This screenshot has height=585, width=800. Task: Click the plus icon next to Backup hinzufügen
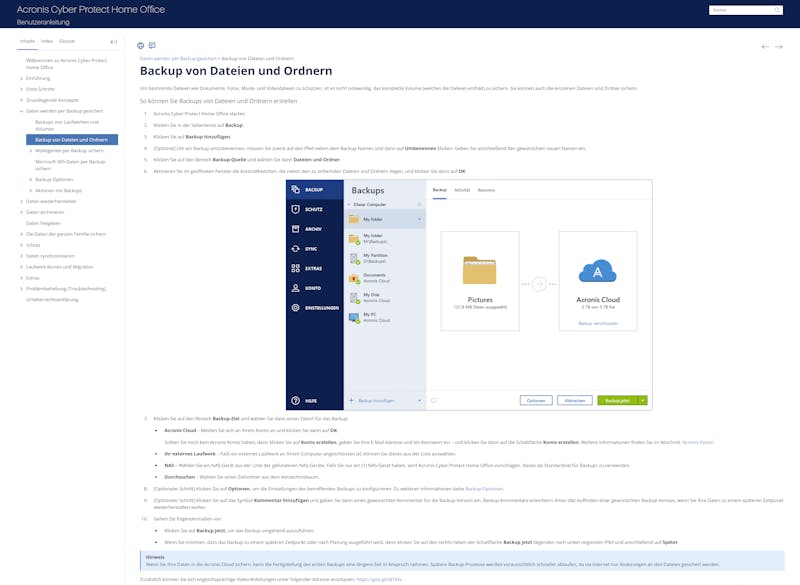pyautogui.click(x=351, y=400)
